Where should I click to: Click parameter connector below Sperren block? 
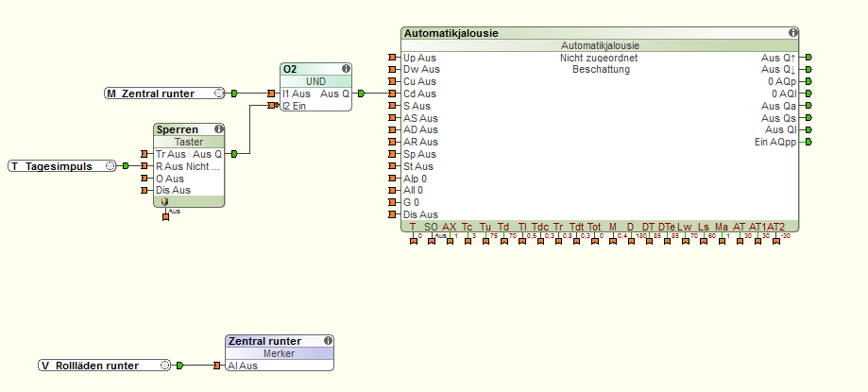165,217
